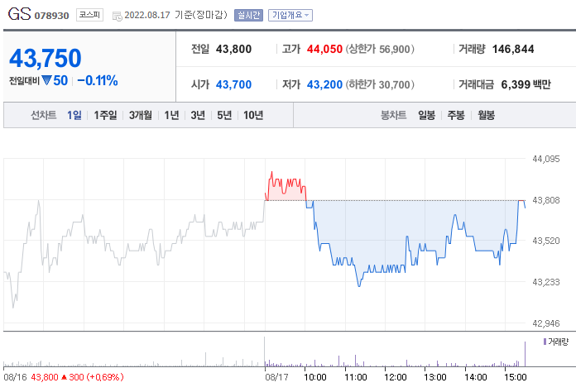Click the 15:00 time axis label

click(516, 377)
